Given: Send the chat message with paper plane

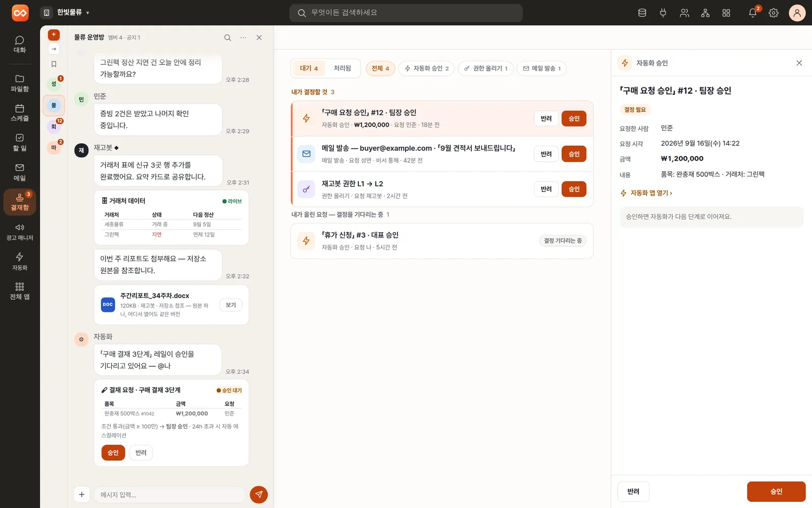Looking at the screenshot, I should (259, 494).
